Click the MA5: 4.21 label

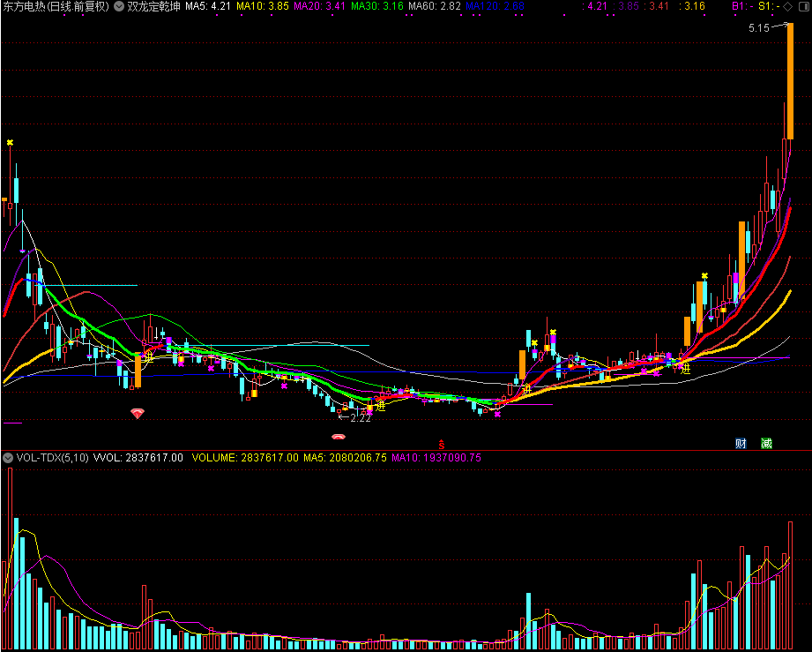coord(208,7)
